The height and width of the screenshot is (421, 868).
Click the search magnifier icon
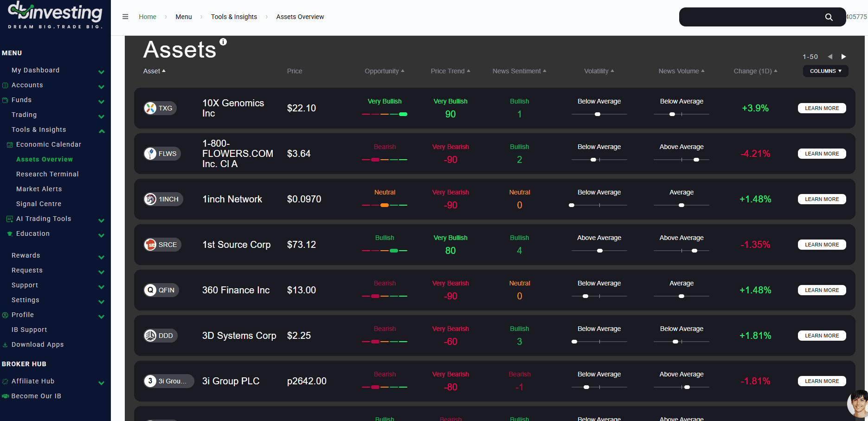point(829,17)
